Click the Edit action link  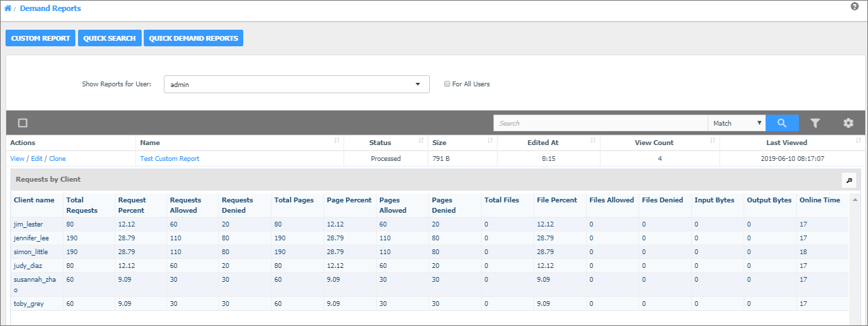point(37,159)
